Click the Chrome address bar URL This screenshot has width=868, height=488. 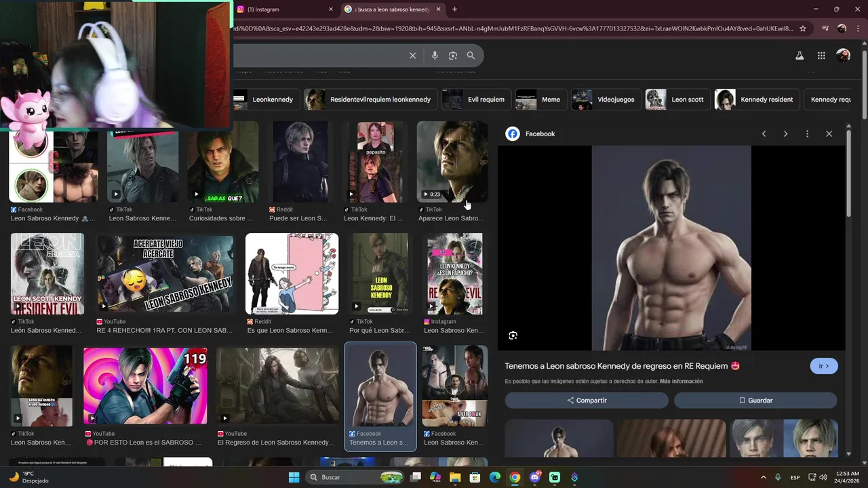pyautogui.click(x=512, y=28)
